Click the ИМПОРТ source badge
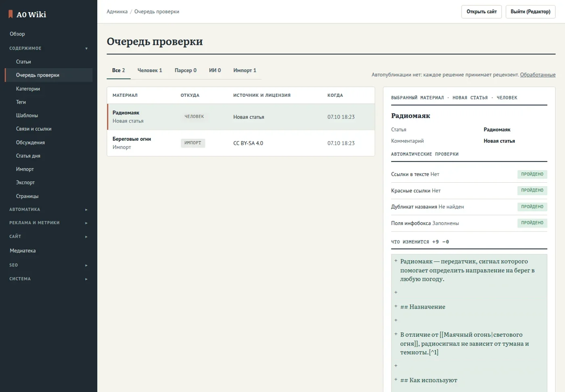This screenshot has width=565, height=392. 193,143
